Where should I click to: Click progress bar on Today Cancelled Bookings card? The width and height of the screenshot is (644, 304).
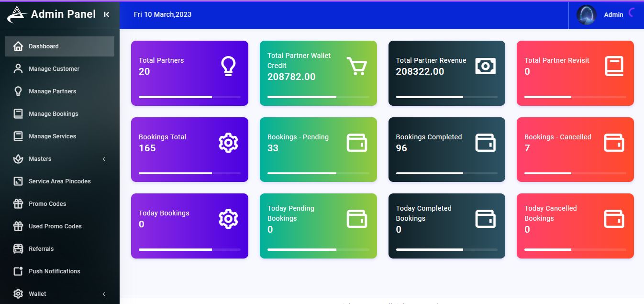coord(575,249)
